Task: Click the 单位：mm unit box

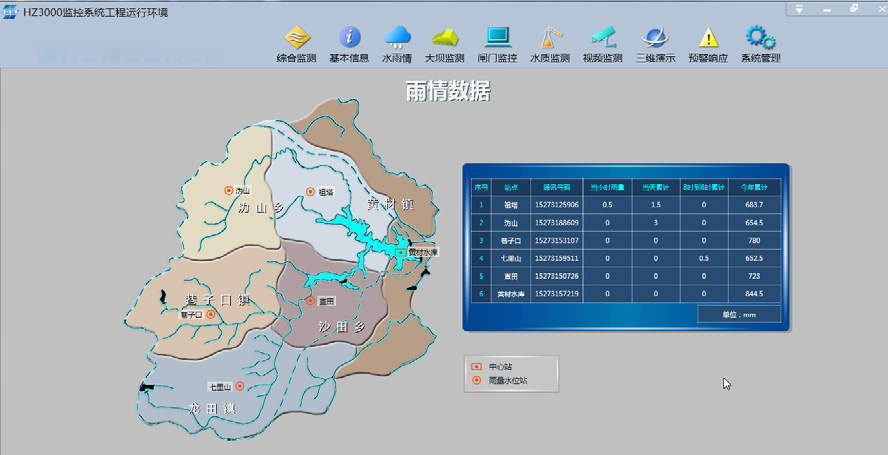Action: click(x=739, y=314)
